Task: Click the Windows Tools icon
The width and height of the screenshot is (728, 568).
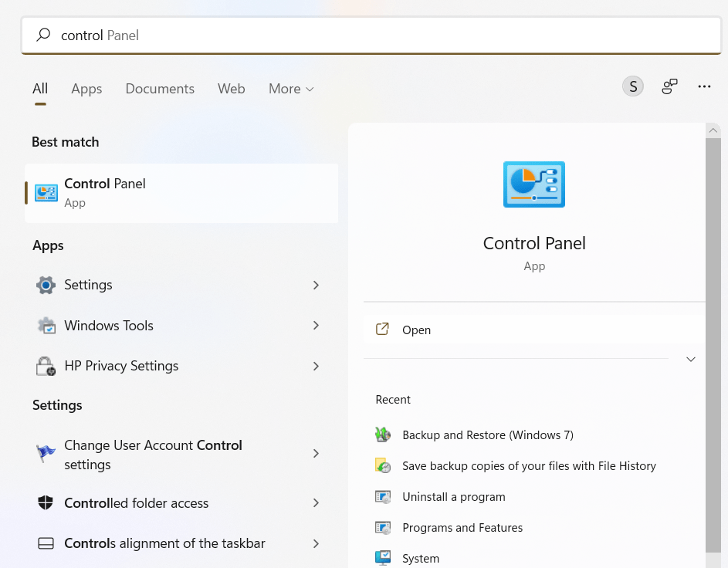Action: pos(46,326)
